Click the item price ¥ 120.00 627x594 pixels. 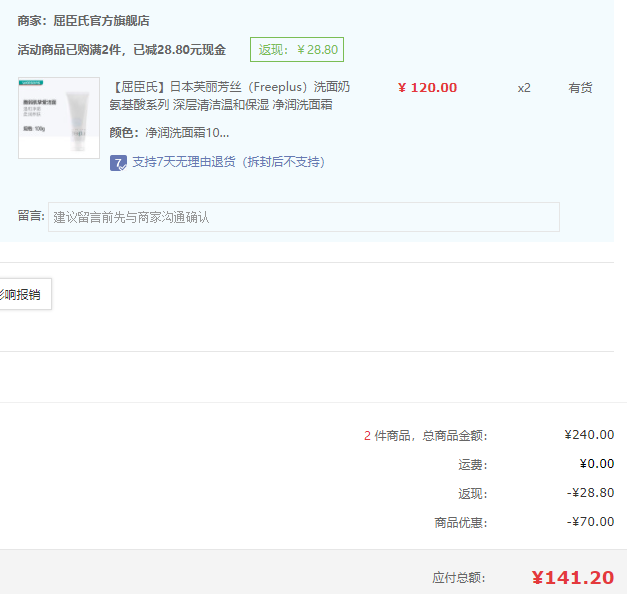(x=427, y=88)
